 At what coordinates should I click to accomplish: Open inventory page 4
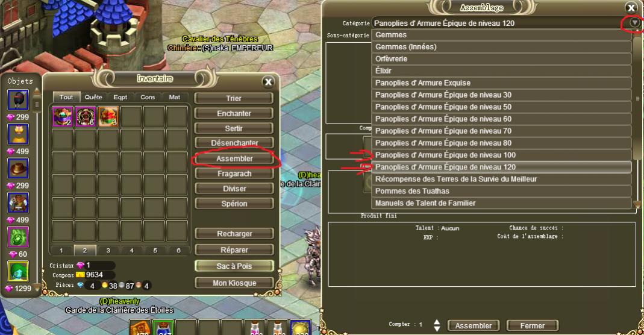coord(132,250)
